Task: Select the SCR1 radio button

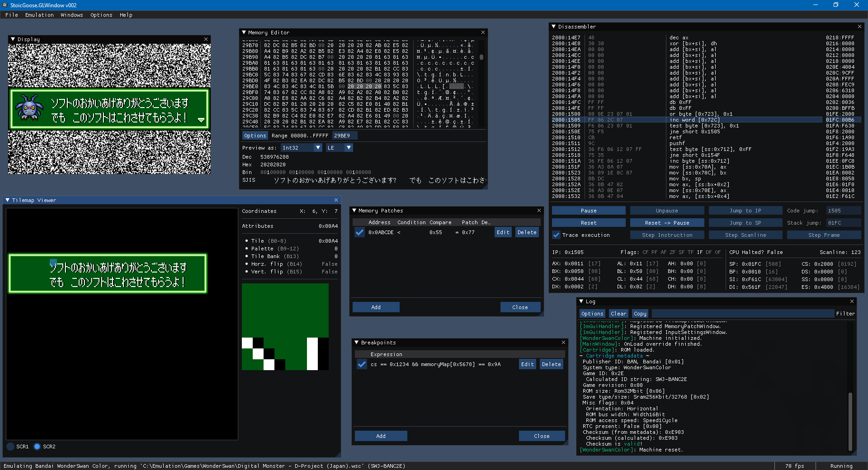Action: pyautogui.click(x=10, y=446)
